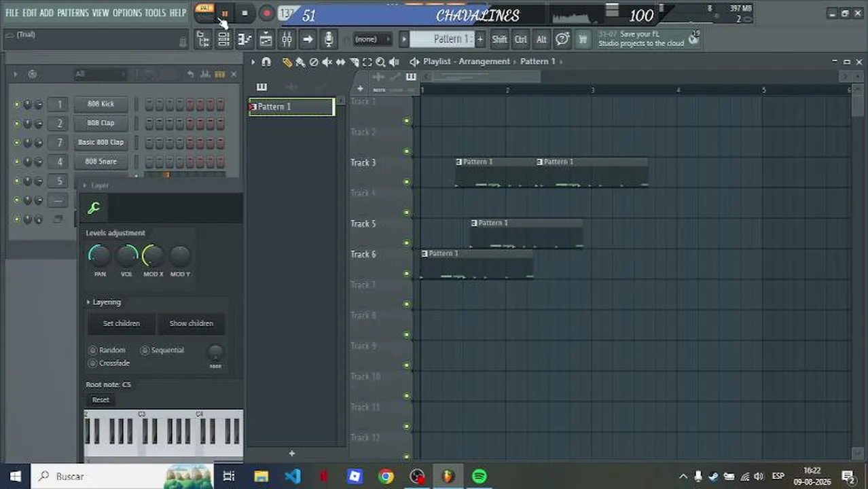Click the root note Reset button

tap(101, 400)
